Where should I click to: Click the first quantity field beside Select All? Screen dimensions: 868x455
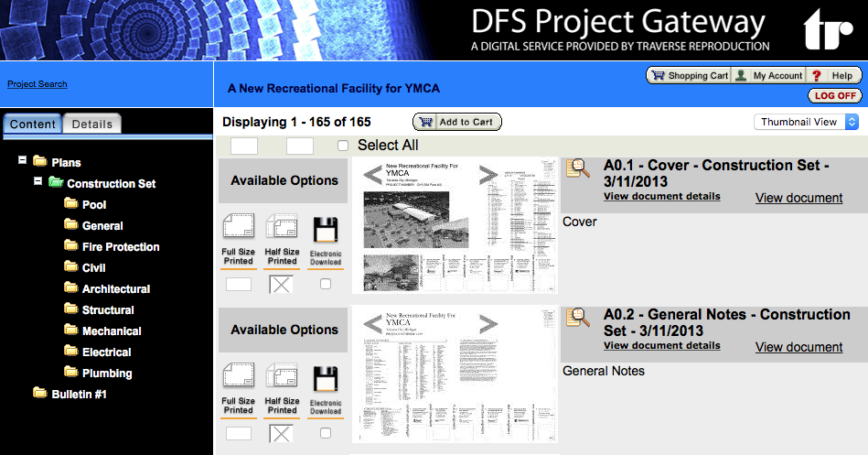point(244,146)
